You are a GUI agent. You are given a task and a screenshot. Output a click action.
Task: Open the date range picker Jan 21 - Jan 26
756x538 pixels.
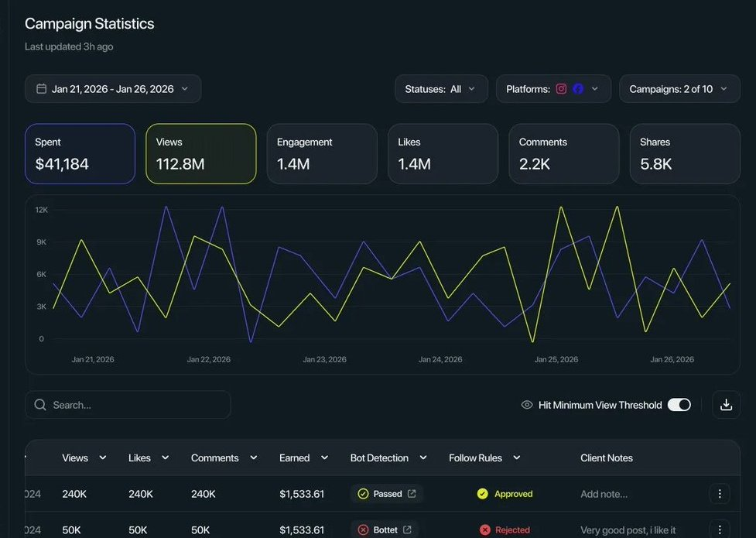pos(113,89)
